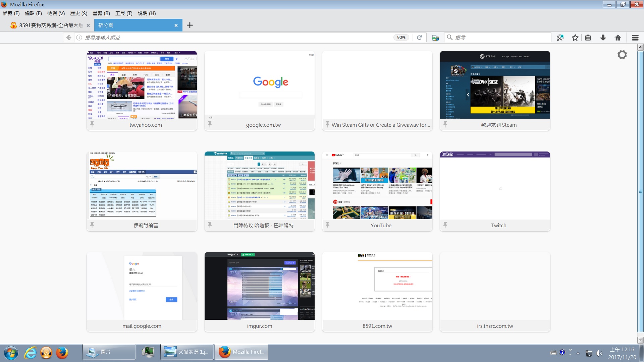Image resolution: width=644 pixels, height=362 pixels.
Task: Click the screenshot tool icon in toolbar
Action: 560,38
